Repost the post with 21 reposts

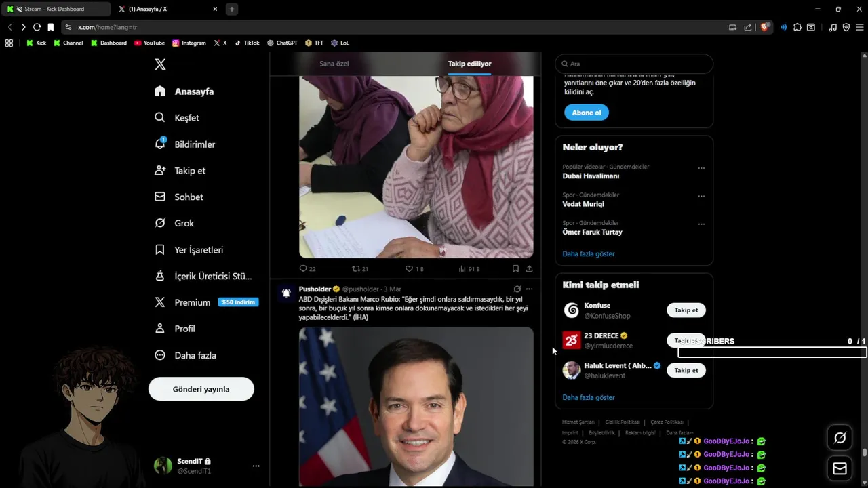click(356, 269)
